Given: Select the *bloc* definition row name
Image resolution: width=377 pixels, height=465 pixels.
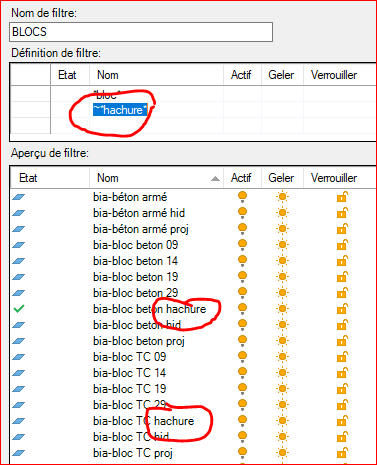Looking at the screenshot, I should [107, 95].
